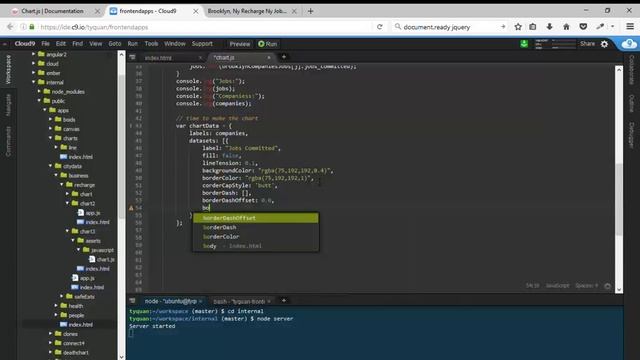Open the Edit menu
This screenshot has width=640, height=360.
tap(61, 44)
